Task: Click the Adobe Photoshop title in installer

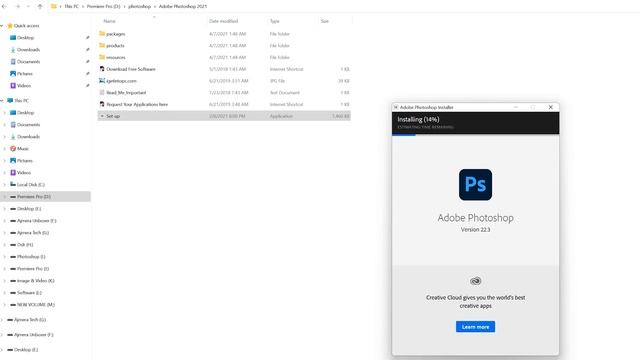Action: [x=475, y=218]
